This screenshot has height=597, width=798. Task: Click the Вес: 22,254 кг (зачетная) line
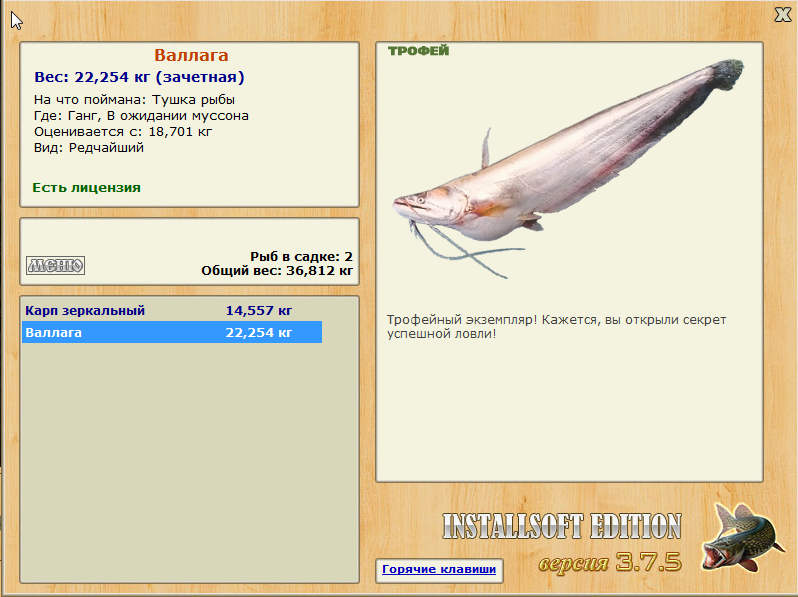pyautogui.click(x=139, y=77)
